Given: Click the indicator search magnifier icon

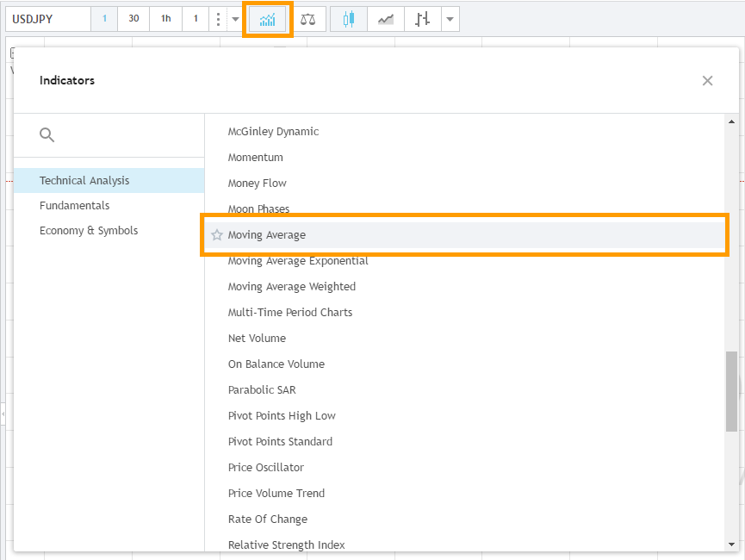Looking at the screenshot, I should [x=47, y=135].
